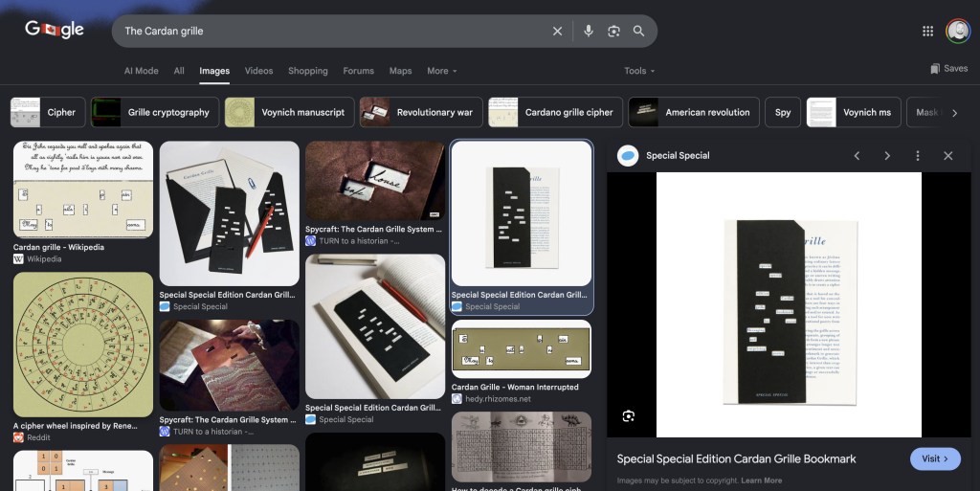
Task: Open search by image camera icon
Action: click(613, 32)
